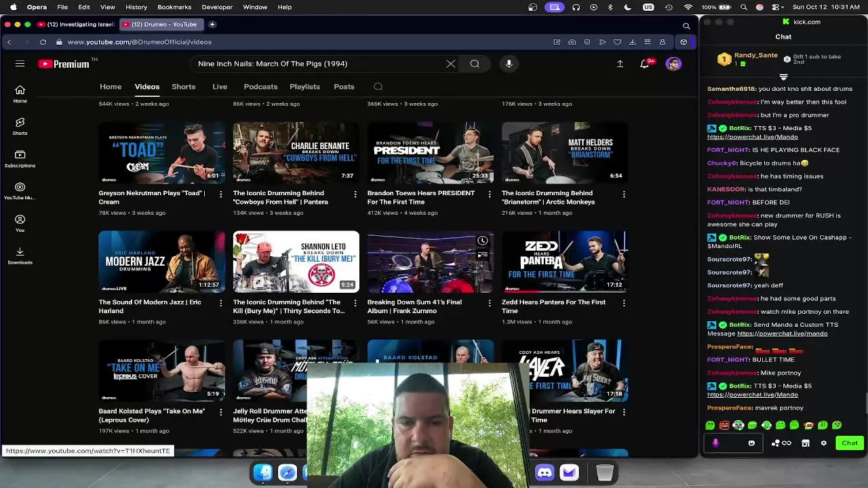868x488 pixels.
Task: Click the YouTube search magnifier button
Action: [x=475, y=64]
